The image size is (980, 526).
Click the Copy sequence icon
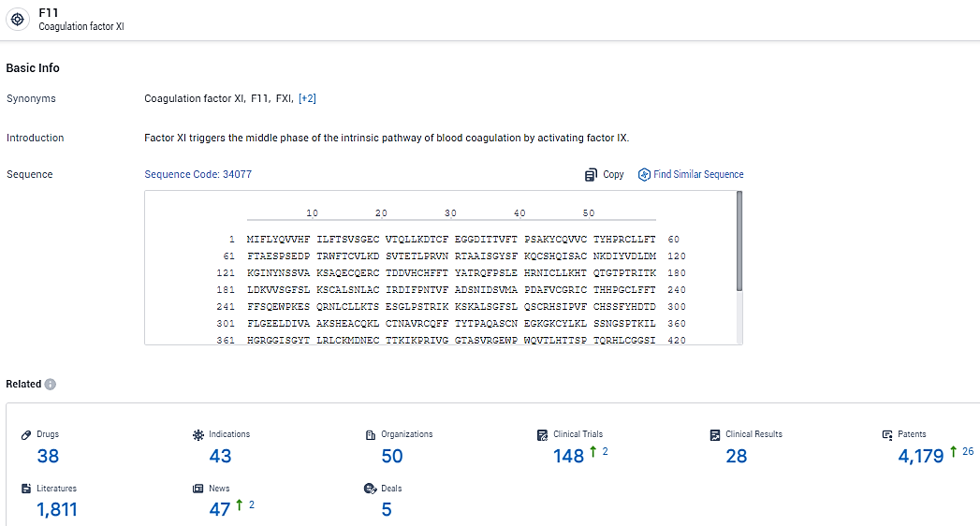(x=591, y=175)
